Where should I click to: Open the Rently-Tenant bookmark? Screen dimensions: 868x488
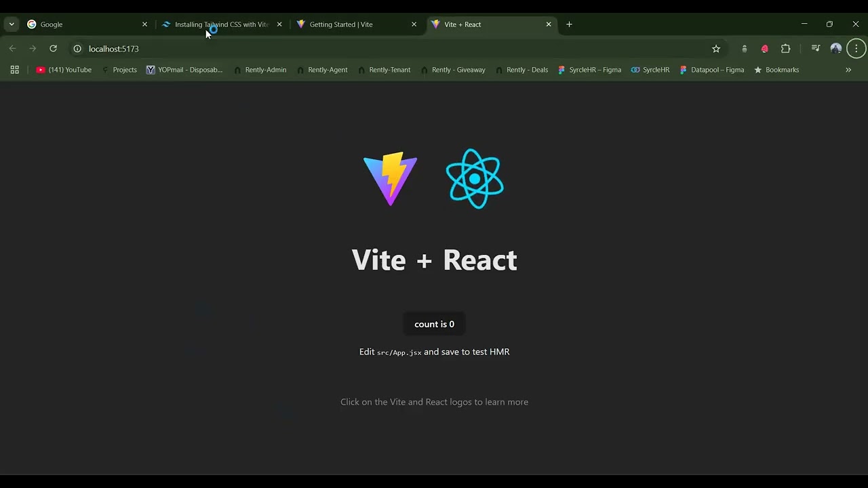click(384, 70)
